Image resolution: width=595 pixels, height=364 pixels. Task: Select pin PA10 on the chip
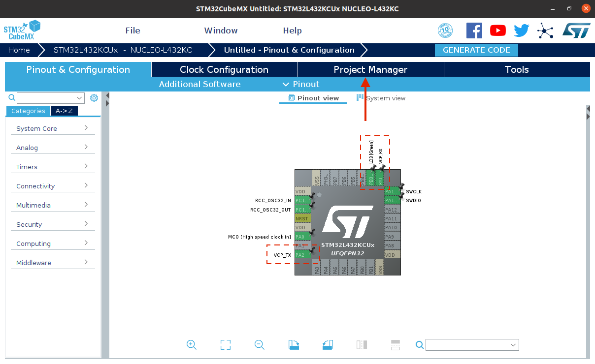point(392,227)
